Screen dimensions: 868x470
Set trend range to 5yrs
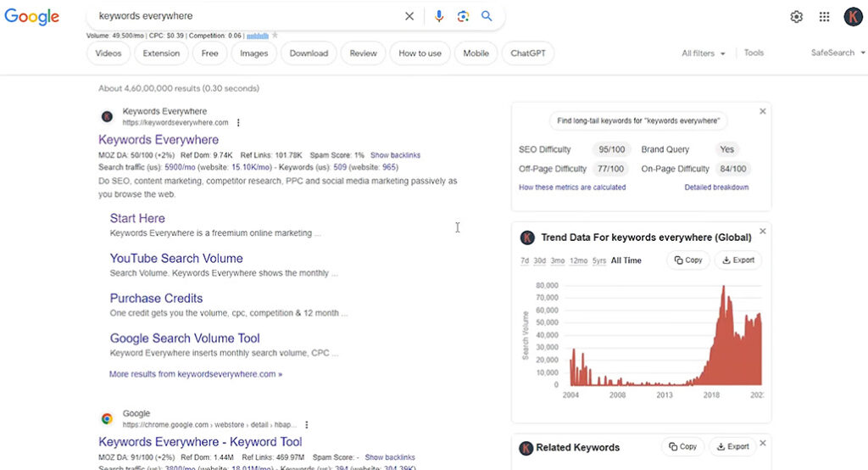(599, 260)
